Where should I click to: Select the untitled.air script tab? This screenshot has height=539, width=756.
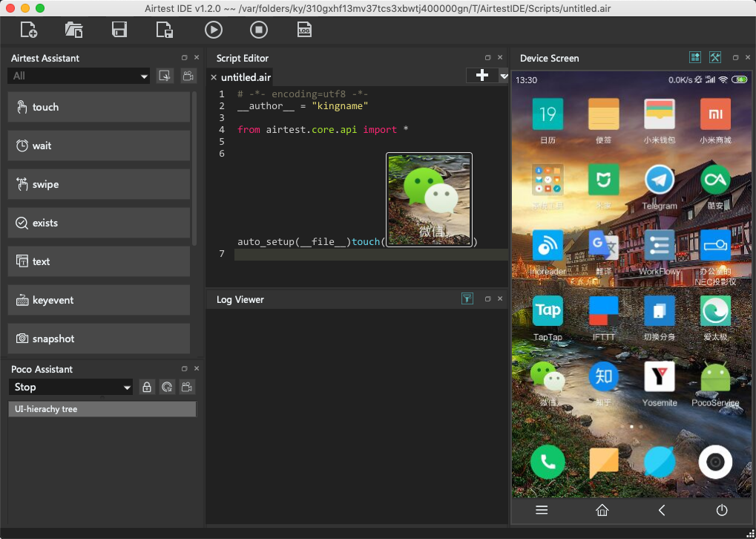(x=246, y=77)
